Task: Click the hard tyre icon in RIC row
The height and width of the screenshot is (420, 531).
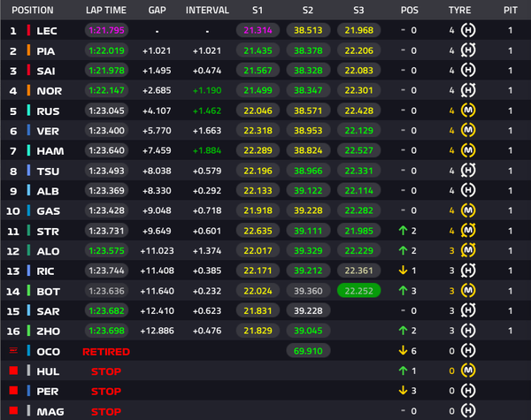Action: [468, 271]
